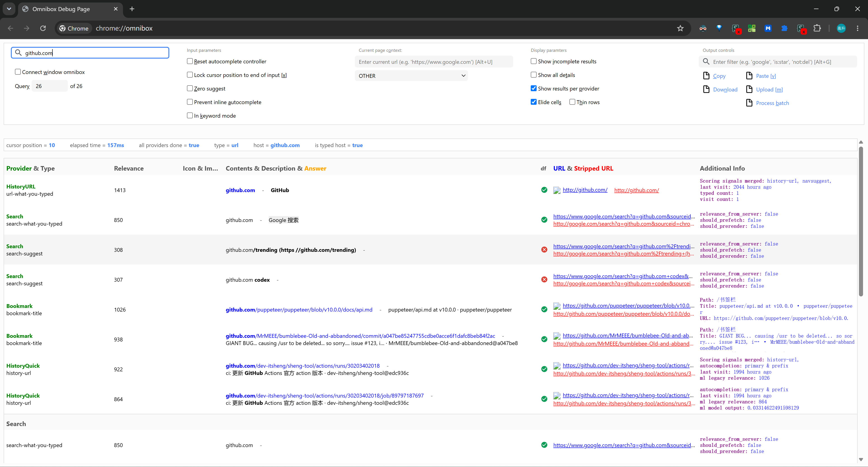Click the relevance value 1413
This screenshot has width=868, height=467.
(120, 190)
